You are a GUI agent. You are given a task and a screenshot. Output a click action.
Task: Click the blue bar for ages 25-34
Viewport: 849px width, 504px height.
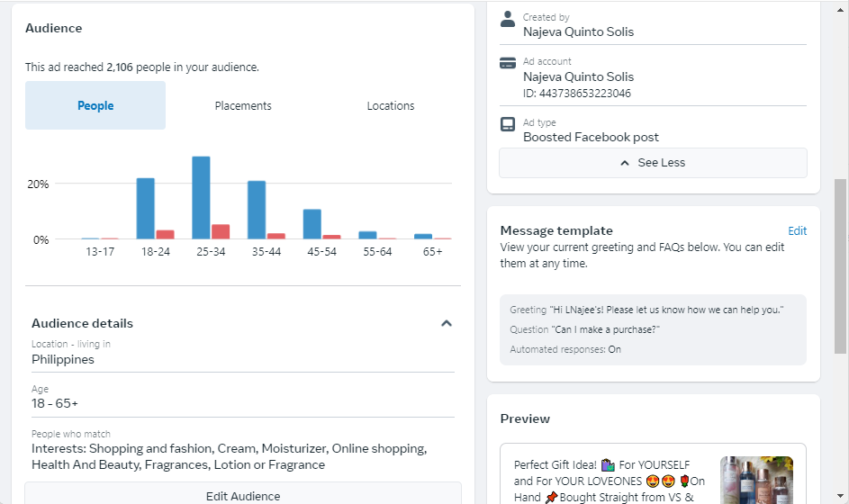click(201, 198)
